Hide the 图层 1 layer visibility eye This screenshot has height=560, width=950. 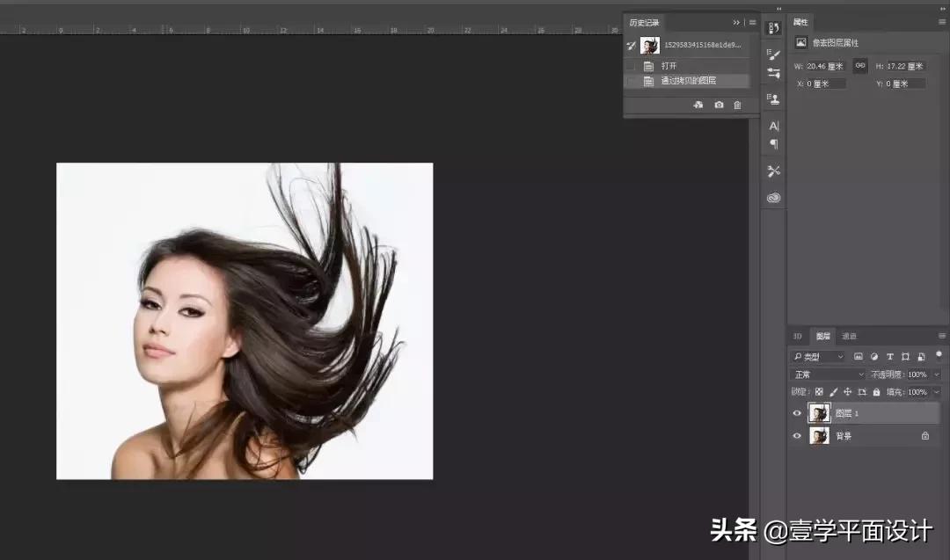tap(796, 413)
